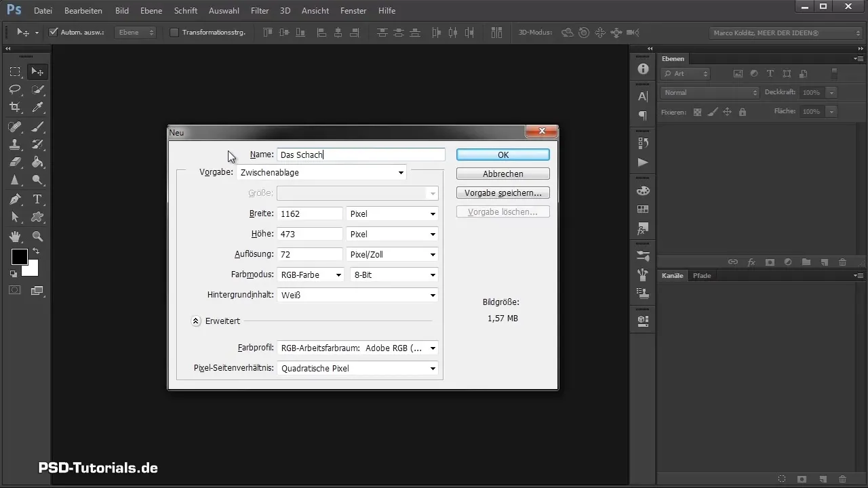Open the Info panel icon
Viewport: 868px width, 488px height.
pyautogui.click(x=643, y=70)
